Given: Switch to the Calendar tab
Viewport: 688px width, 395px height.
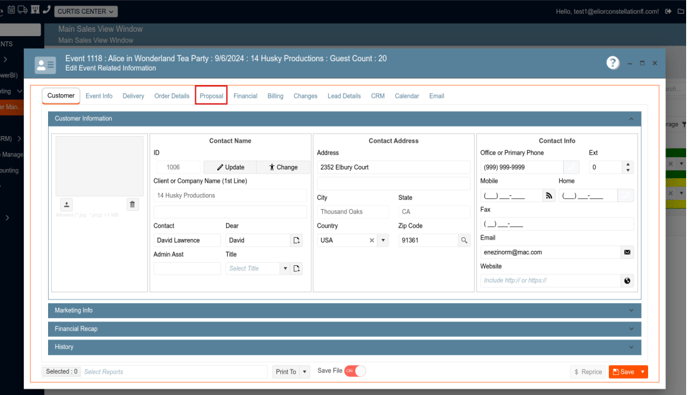Looking at the screenshot, I should click(x=407, y=96).
